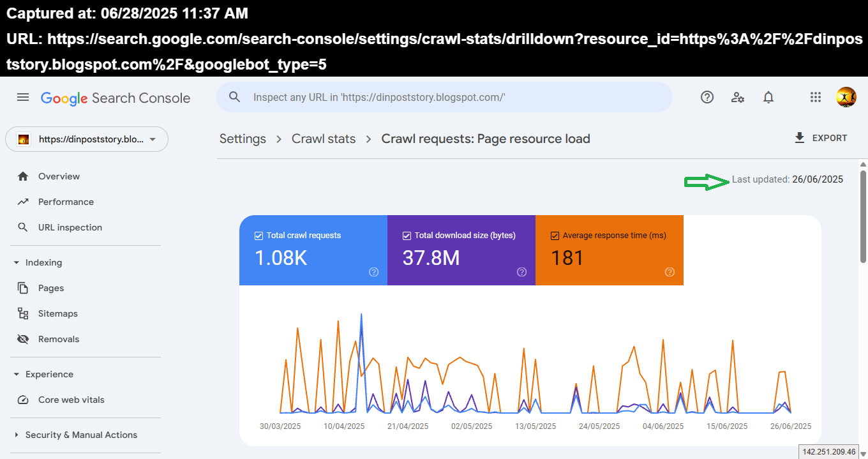868x459 pixels.
Task: Click the Removals crossed-eye icon
Action: (23, 339)
